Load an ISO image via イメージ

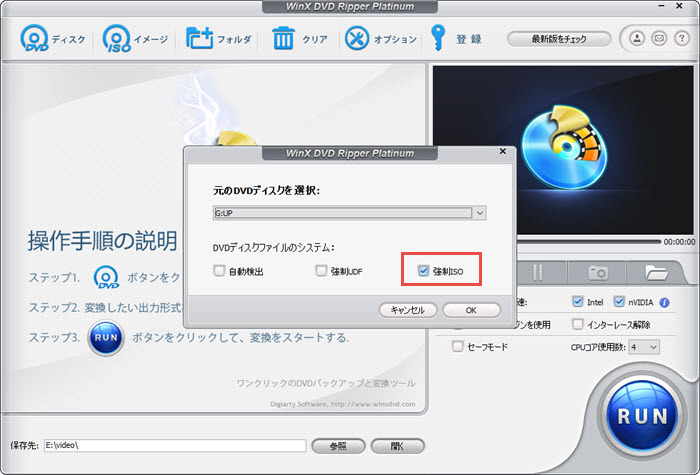[135, 38]
